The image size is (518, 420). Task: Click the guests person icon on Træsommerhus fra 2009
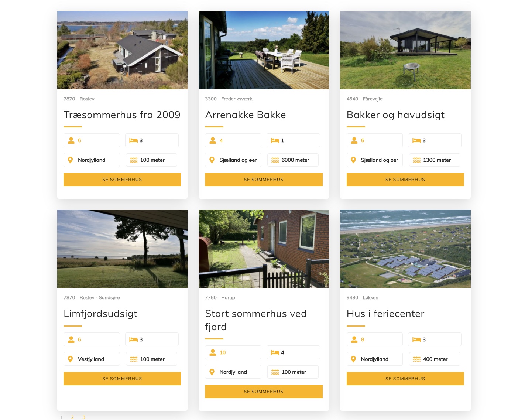71,140
